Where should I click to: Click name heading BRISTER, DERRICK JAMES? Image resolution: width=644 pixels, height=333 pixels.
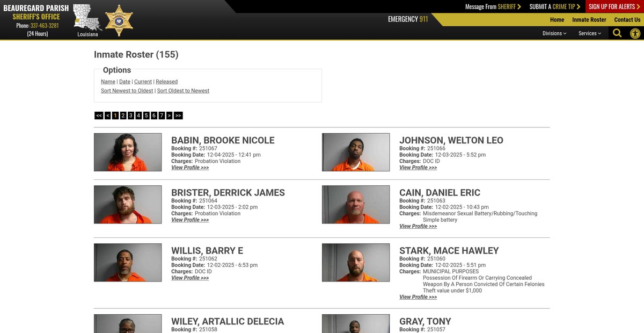[228, 192]
